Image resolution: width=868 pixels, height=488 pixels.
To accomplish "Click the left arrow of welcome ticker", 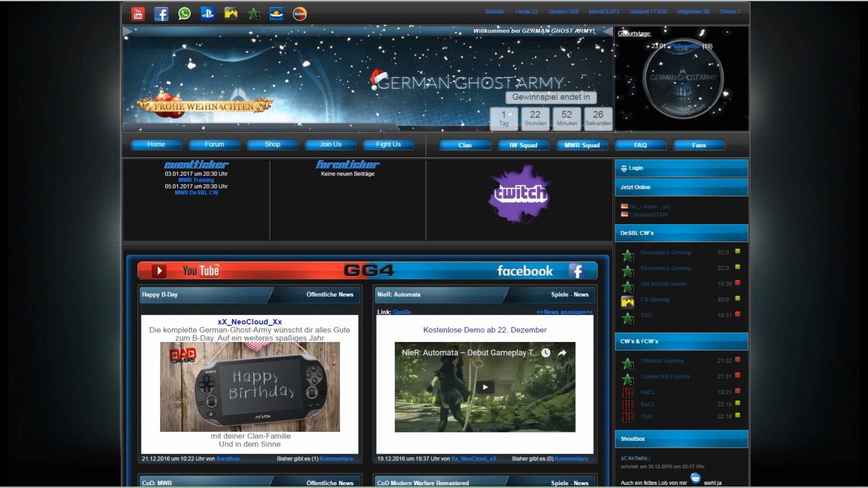I will point(128,31).
